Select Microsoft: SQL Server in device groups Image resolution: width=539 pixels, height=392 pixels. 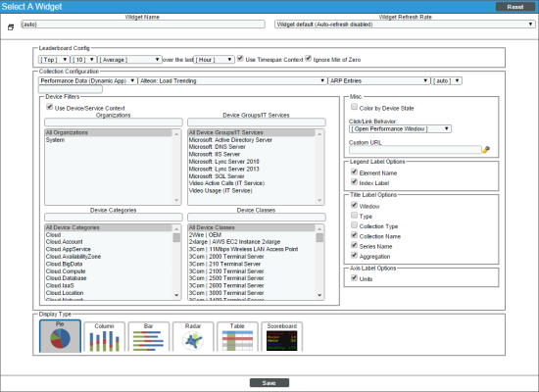pyautogui.click(x=217, y=176)
